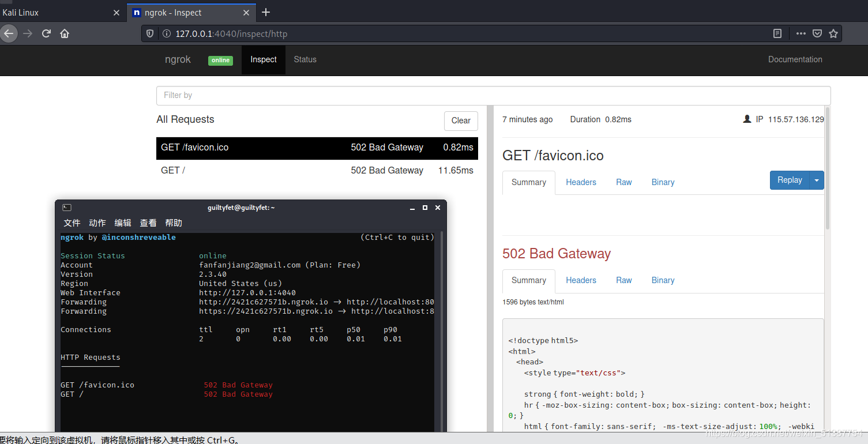Open the response Raw tab
Screen dimensions: 868x444
[x=623, y=280]
